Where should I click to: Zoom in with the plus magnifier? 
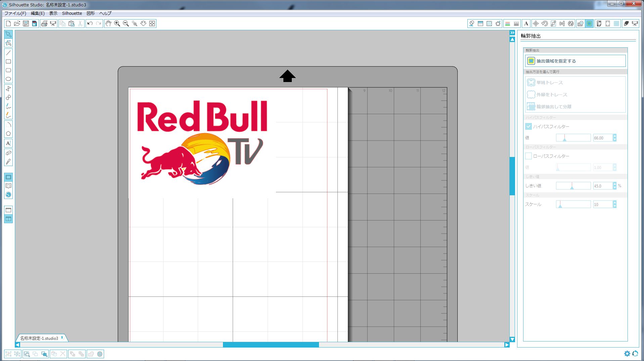pyautogui.click(x=117, y=24)
